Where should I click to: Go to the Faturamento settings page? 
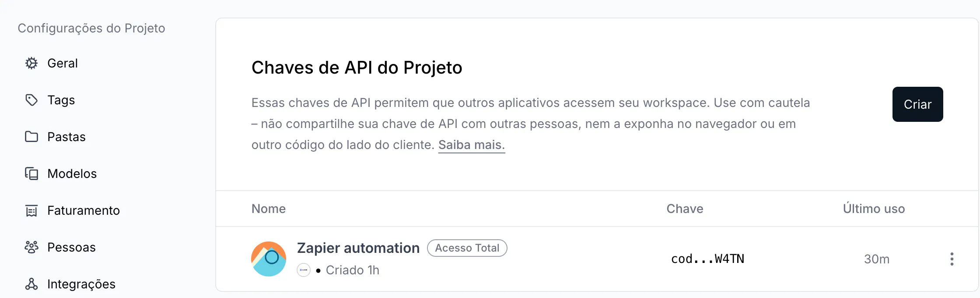click(x=84, y=210)
